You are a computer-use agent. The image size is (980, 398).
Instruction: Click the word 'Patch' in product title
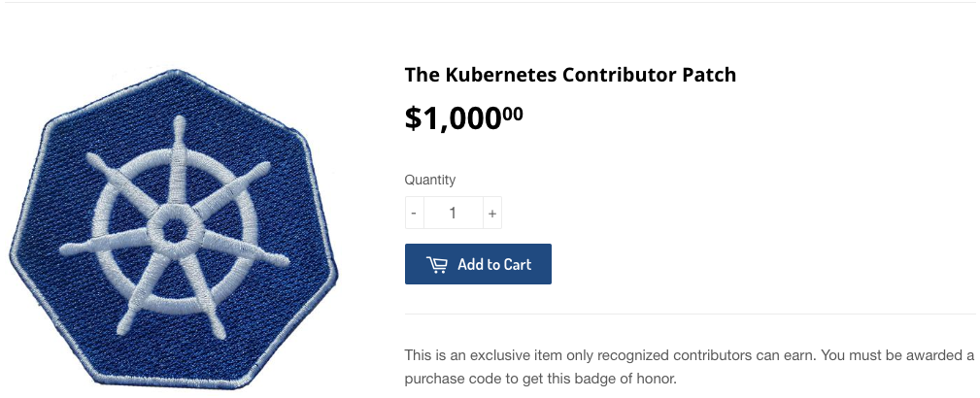(x=710, y=75)
